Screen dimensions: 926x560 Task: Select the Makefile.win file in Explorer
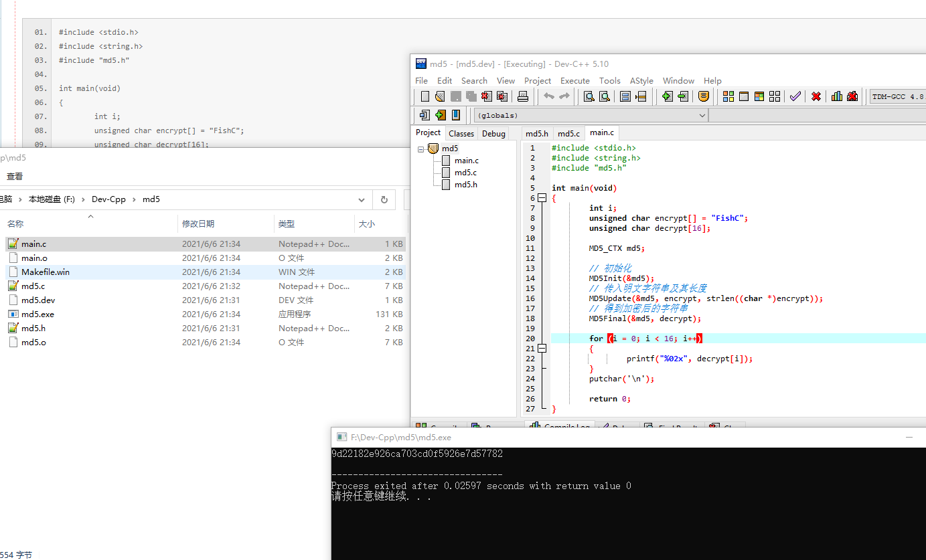[x=204, y=272]
